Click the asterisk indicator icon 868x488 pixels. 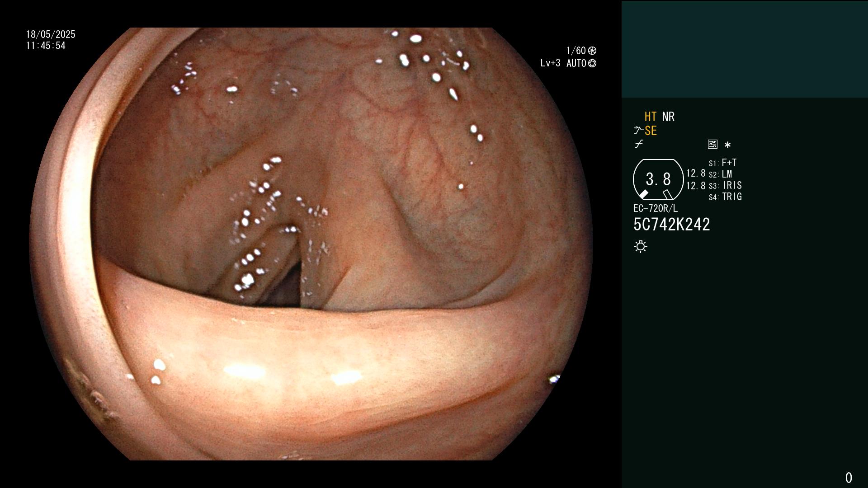(727, 145)
